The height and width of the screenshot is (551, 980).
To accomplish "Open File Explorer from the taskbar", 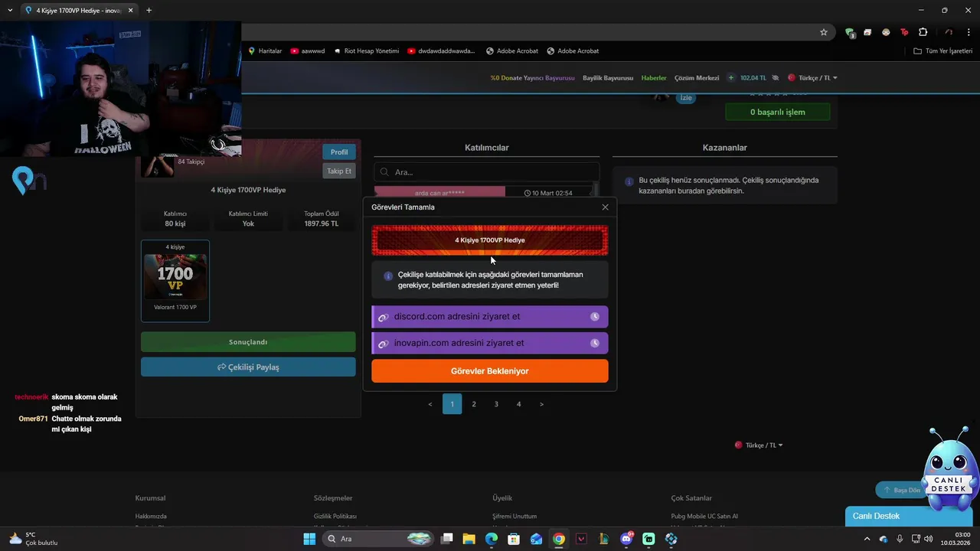I will [x=469, y=539].
